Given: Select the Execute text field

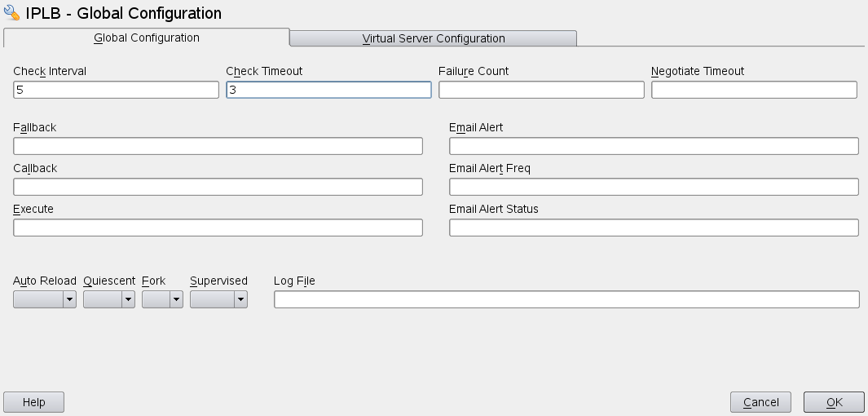Looking at the screenshot, I should click(x=218, y=228).
